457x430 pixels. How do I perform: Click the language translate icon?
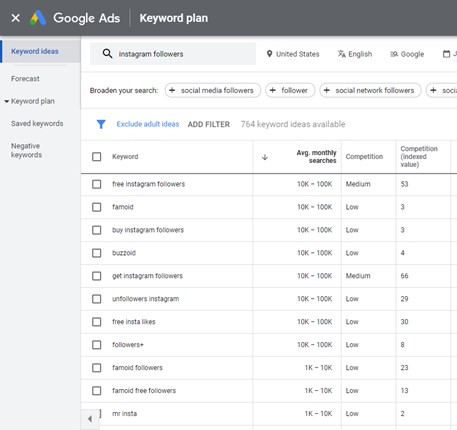click(342, 54)
